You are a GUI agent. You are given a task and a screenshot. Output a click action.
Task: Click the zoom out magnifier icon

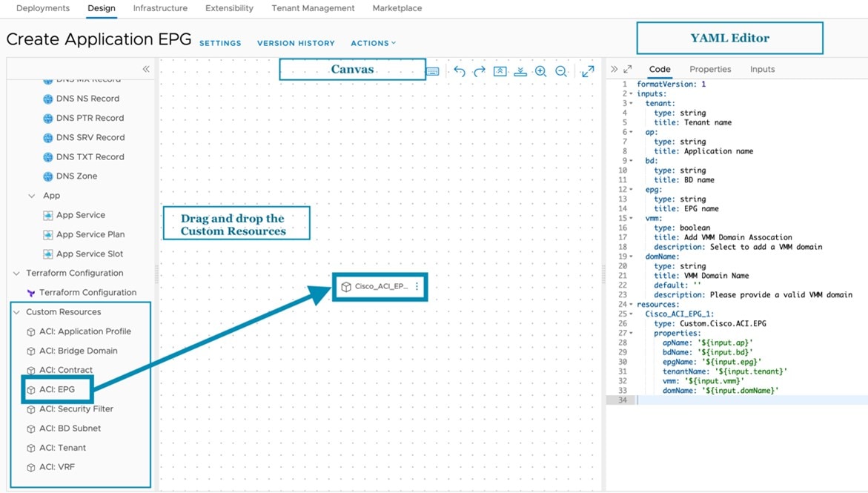point(561,71)
